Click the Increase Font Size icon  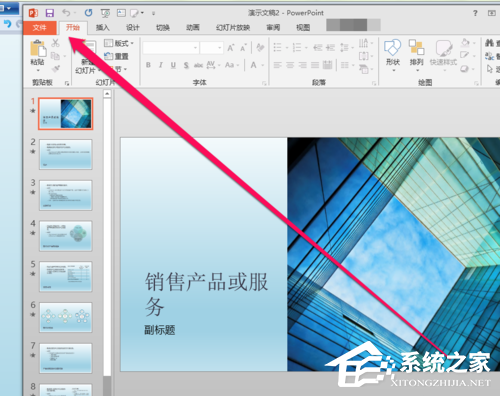[231, 48]
